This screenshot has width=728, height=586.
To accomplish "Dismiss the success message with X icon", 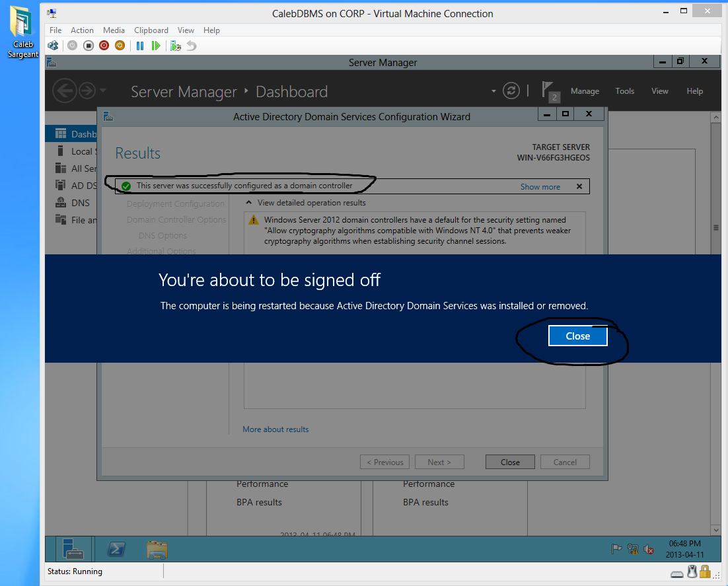I will click(x=579, y=186).
